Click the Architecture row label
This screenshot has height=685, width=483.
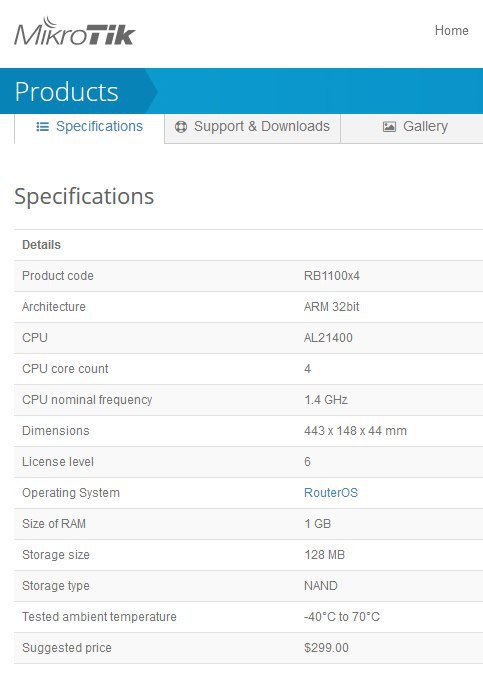pyautogui.click(x=54, y=307)
